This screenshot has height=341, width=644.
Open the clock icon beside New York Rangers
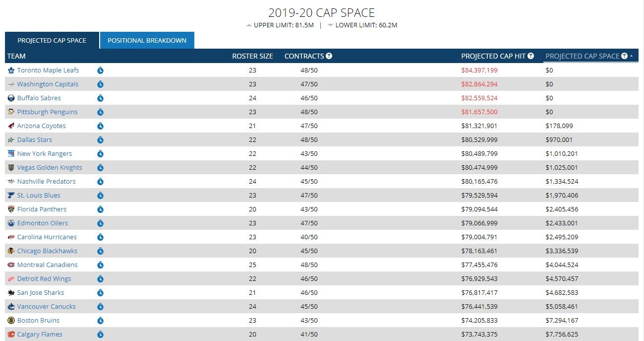point(100,154)
